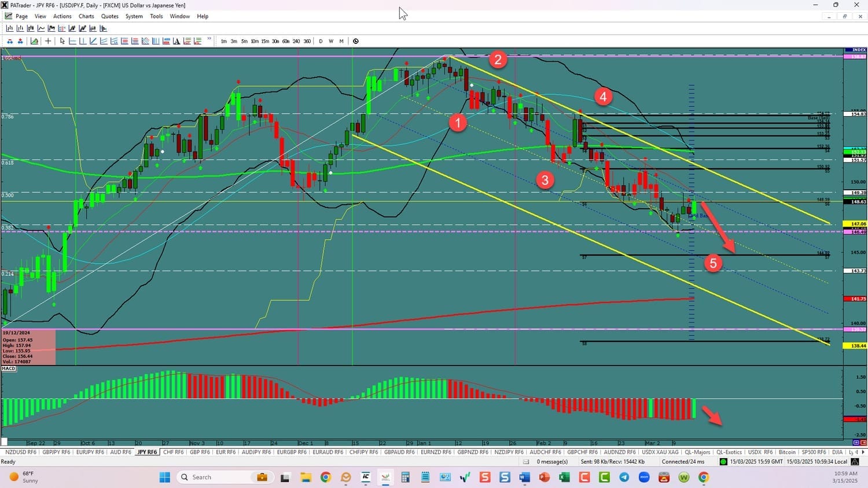Open the Actions menu
This screenshot has width=868, height=488.
(62, 16)
